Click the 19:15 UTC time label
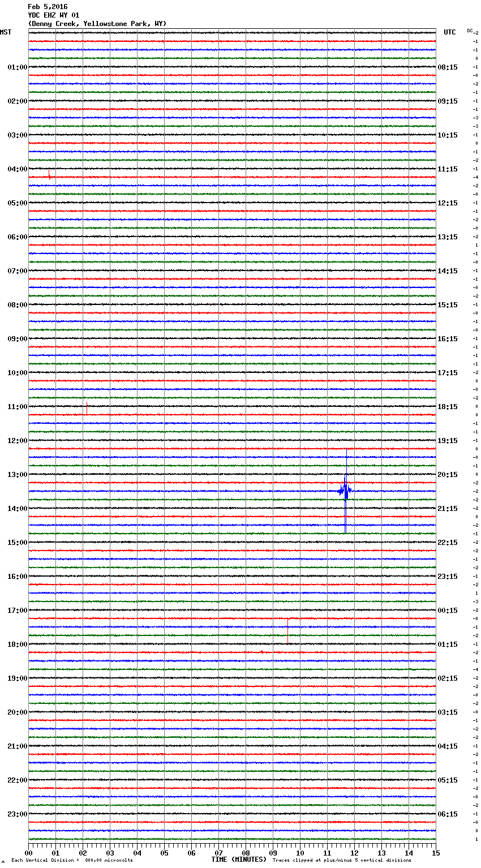This screenshot has width=481, height=868. click(448, 441)
